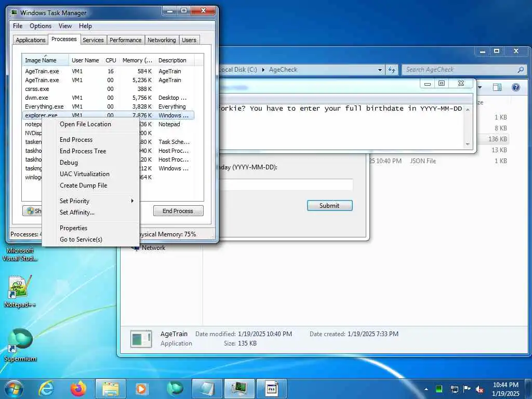532x399 pixels.
Task: Open the Explorer folder taskbar icon
Action: pos(111,389)
